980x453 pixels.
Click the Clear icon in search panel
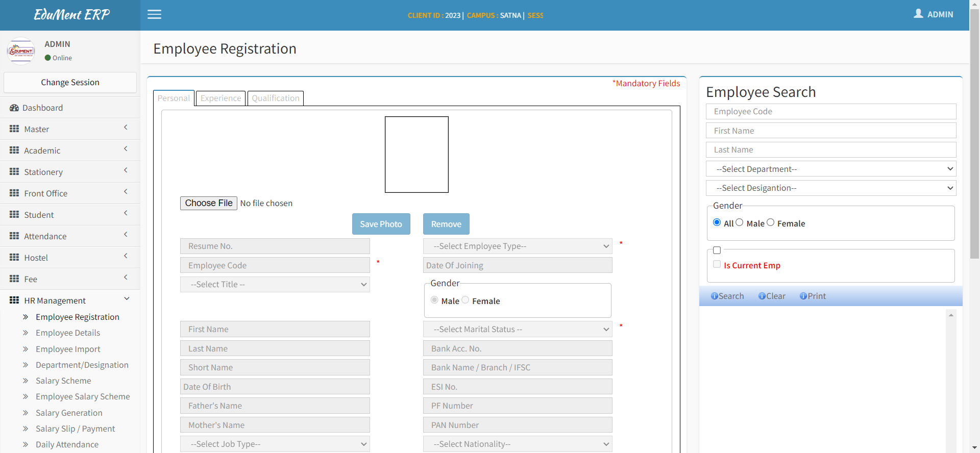[762, 296]
